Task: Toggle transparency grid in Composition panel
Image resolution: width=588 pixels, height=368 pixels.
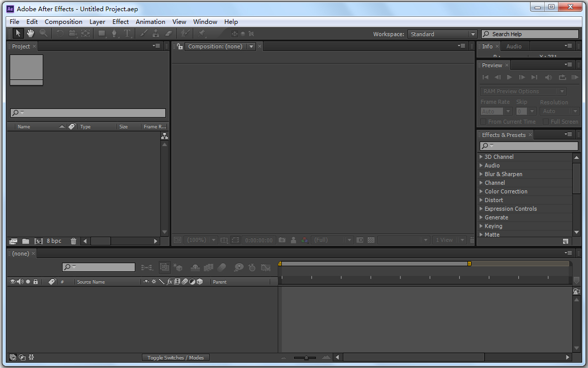Action: pos(371,240)
